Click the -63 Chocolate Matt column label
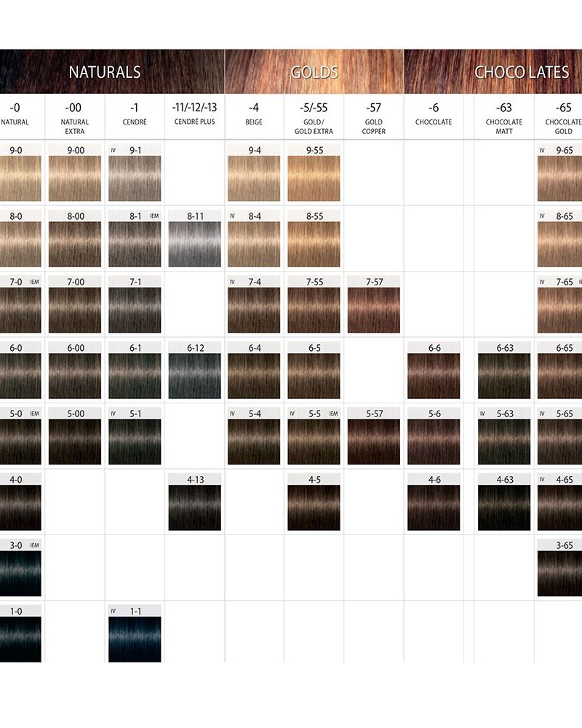This screenshot has height=728, width=582. (504, 116)
